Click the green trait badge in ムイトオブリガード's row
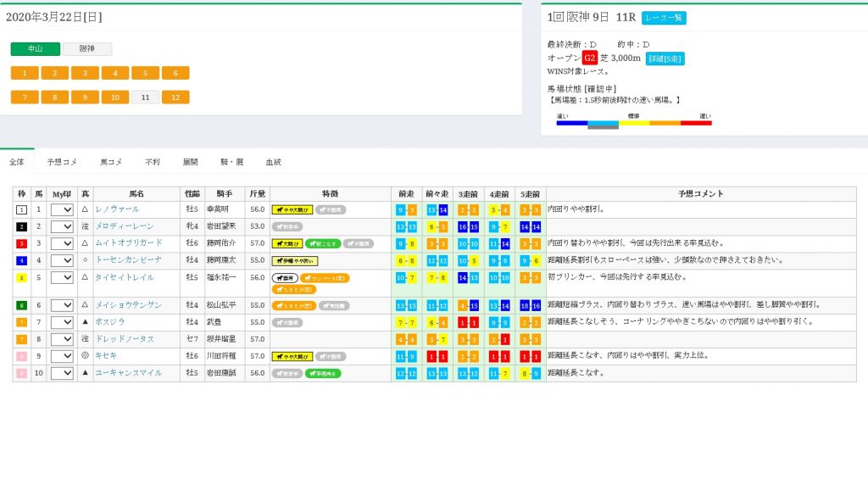The width and height of the screenshot is (868, 490). pyautogui.click(x=323, y=243)
